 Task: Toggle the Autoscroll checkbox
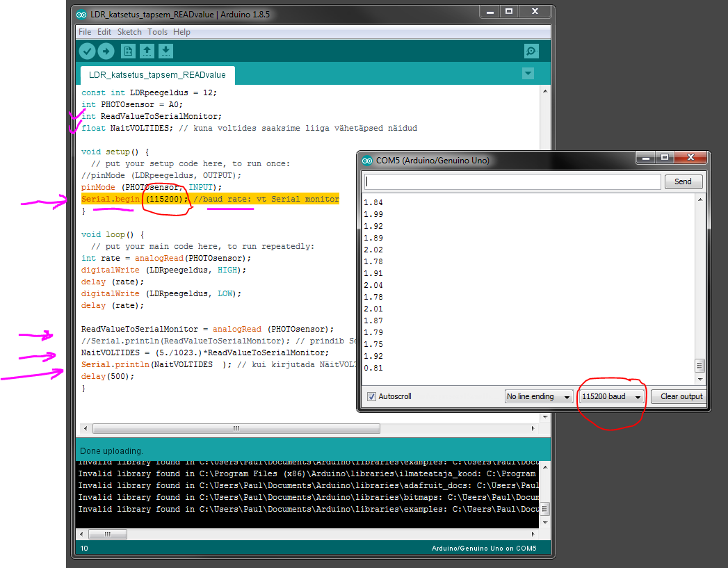(372, 396)
